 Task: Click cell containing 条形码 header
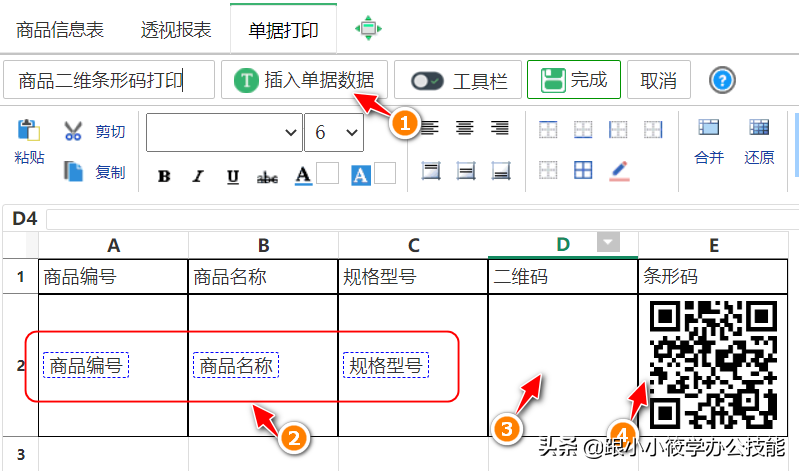coord(713,276)
